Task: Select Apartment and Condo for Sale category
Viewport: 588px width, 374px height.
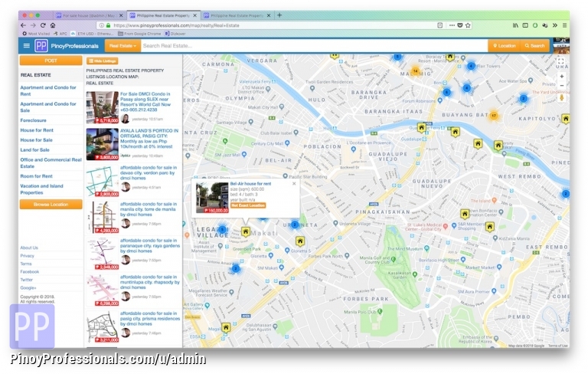Action: point(48,107)
